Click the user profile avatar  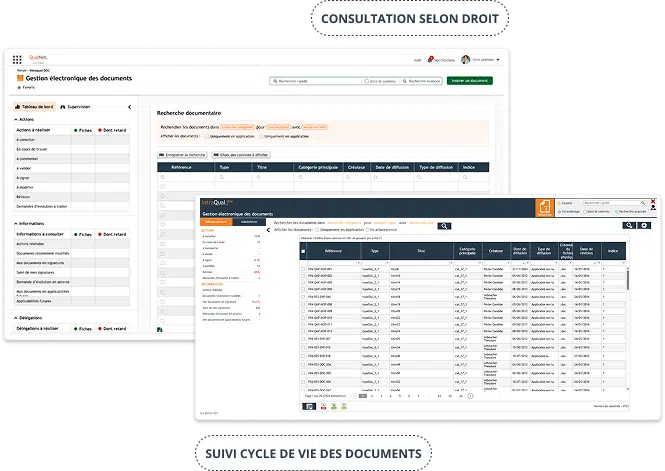(466, 59)
